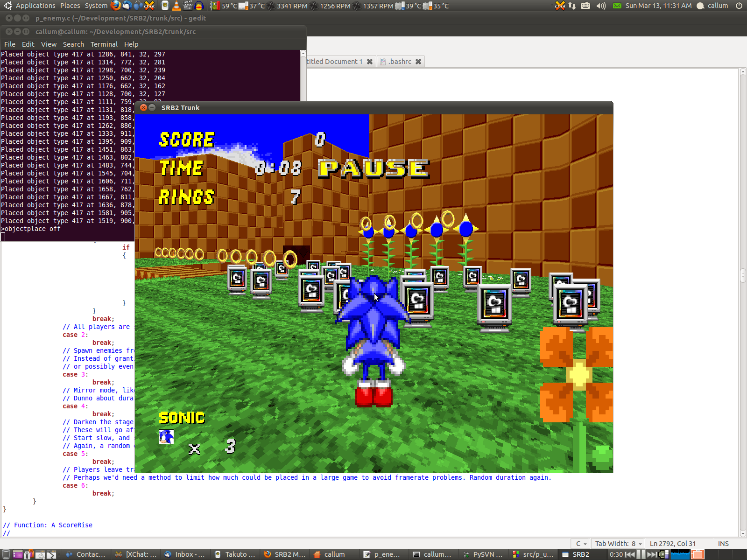Close the .bashrc document tab

coord(418,62)
